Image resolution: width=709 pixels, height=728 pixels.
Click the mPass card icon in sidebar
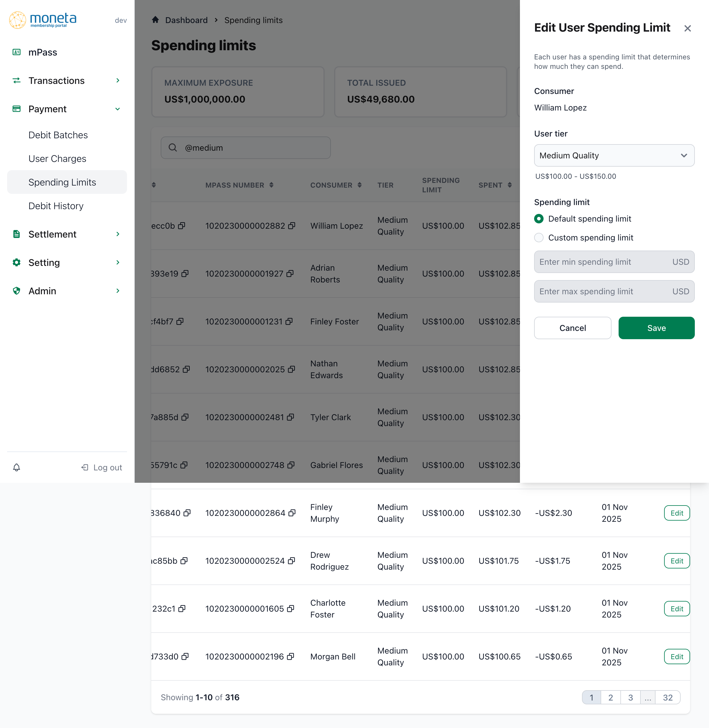[16, 52]
